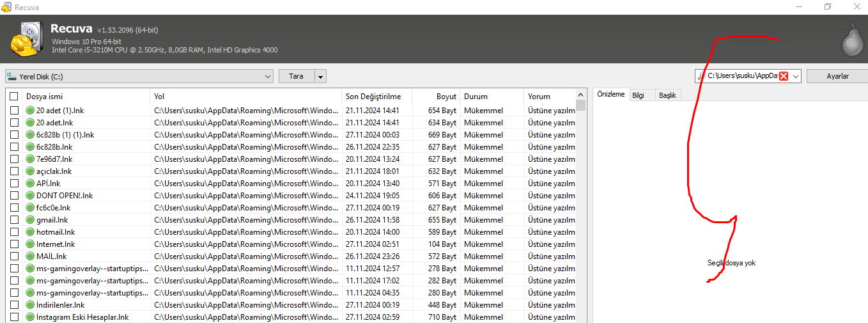Sort by the Durum column header
The width and height of the screenshot is (868, 323).
[492, 97]
